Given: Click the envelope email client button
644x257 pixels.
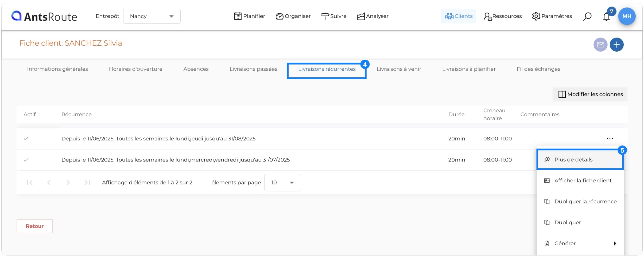Looking at the screenshot, I should click(600, 45).
